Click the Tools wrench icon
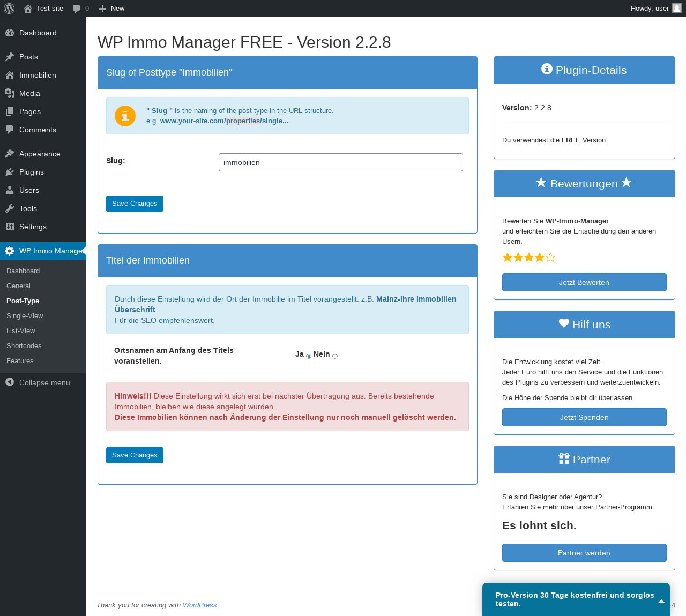 [10, 208]
